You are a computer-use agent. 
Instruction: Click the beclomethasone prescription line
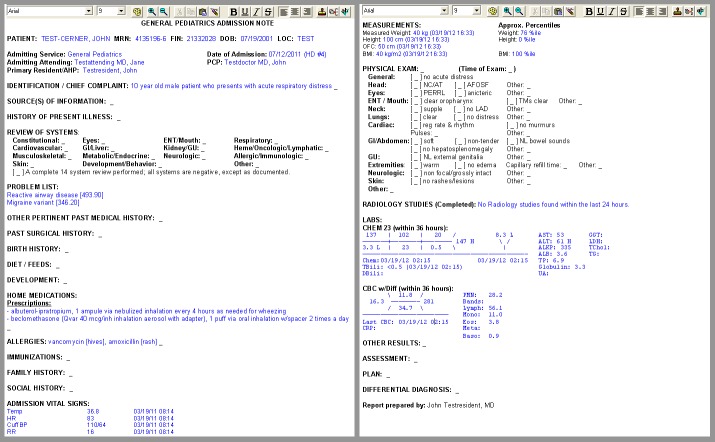pyautogui.click(x=178, y=319)
